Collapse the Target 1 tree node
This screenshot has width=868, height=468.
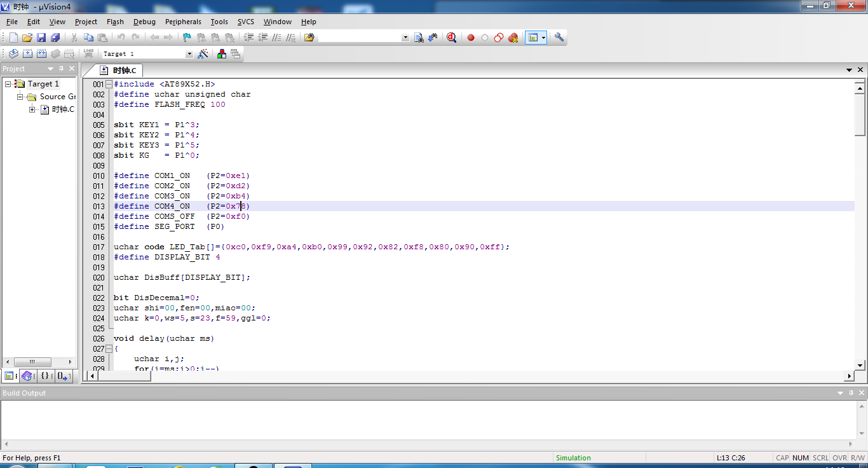(x=8, y=84)
